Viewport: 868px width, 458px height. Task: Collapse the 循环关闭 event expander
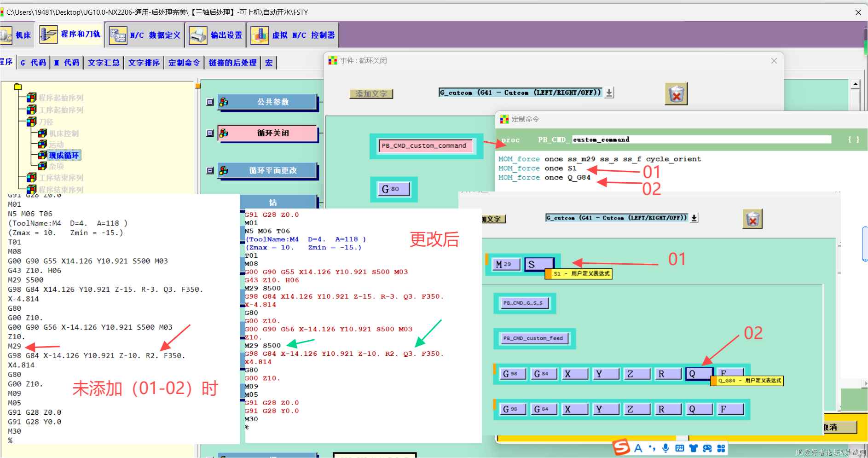click(x=210, y=133)
